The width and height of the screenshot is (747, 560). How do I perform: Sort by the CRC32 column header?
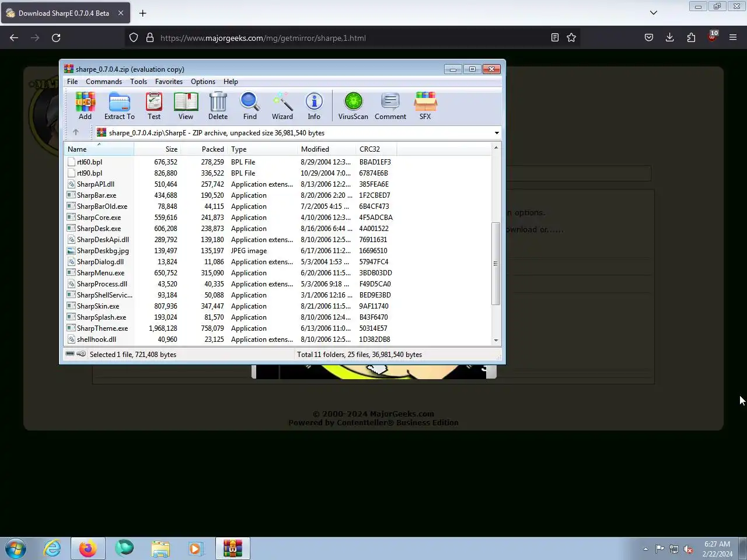click(376, 149)
